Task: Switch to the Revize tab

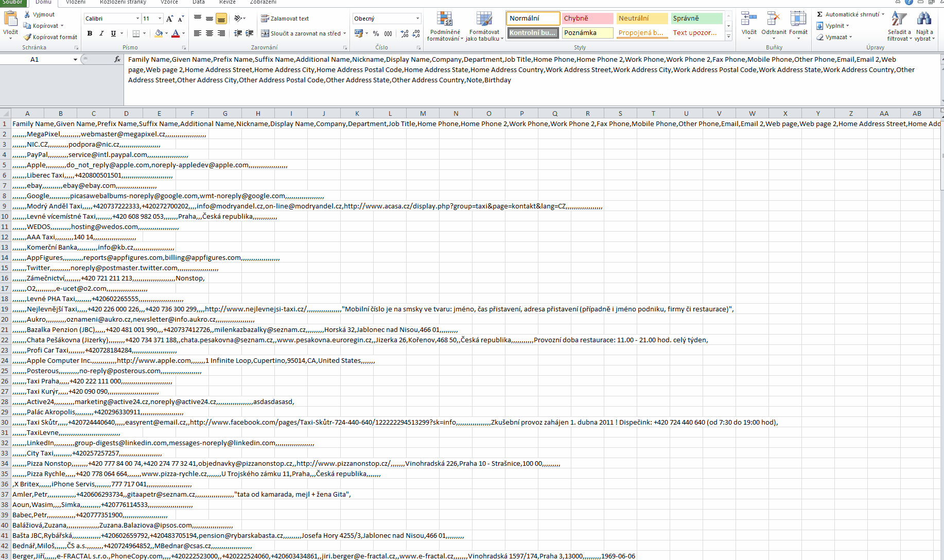Action: click(x=228, y=2)
